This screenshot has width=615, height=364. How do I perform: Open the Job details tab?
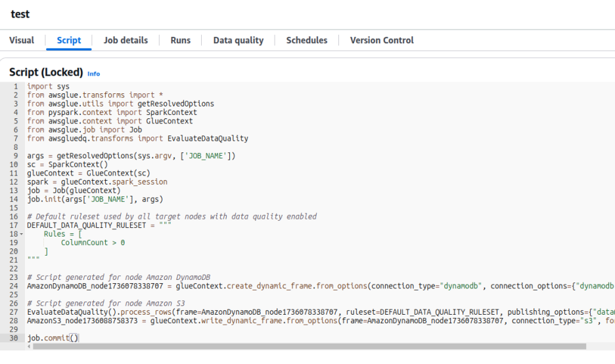[x=125, y=40]
